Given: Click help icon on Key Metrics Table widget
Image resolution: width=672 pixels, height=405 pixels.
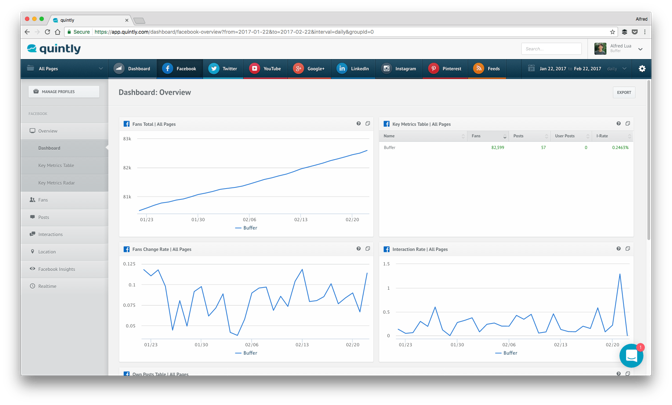Looking at the screenshot, I should [618, 123].
